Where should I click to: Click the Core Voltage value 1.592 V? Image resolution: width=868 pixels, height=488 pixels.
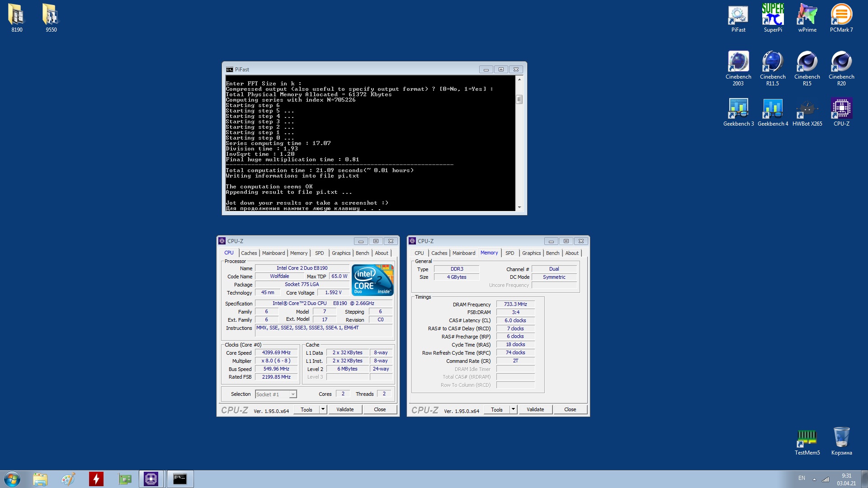tap(333, 292)
